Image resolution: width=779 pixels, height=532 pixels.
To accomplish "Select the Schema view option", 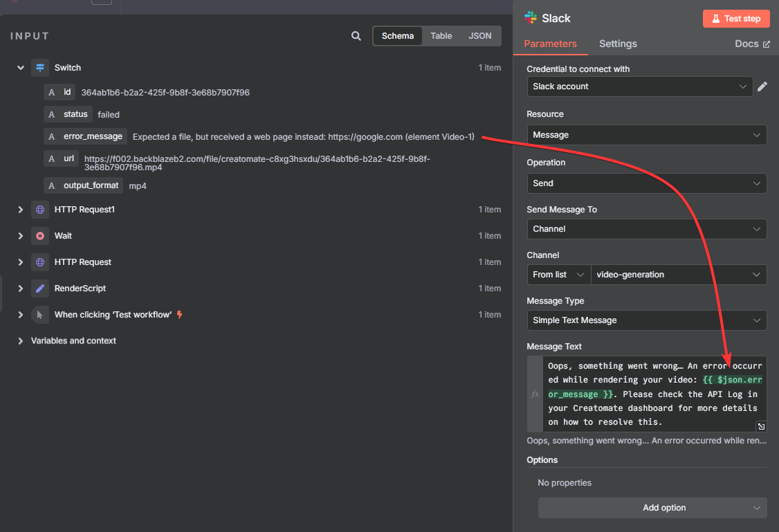I will [x=398, y=36].
